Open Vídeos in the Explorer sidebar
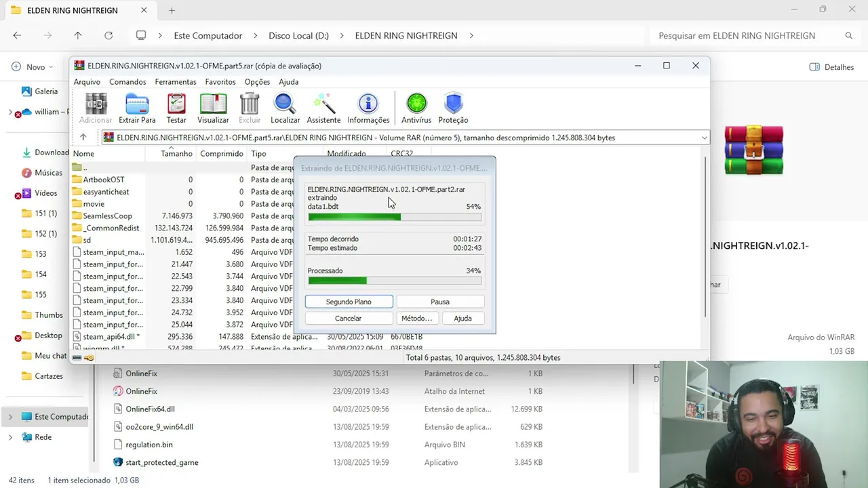This screenshot has height=488, width=868. pyautogui.click(x=39, y=193)
